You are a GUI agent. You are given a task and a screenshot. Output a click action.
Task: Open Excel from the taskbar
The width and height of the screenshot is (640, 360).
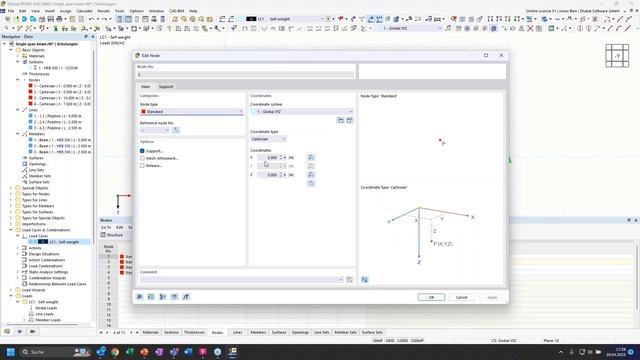coord(130,352)
